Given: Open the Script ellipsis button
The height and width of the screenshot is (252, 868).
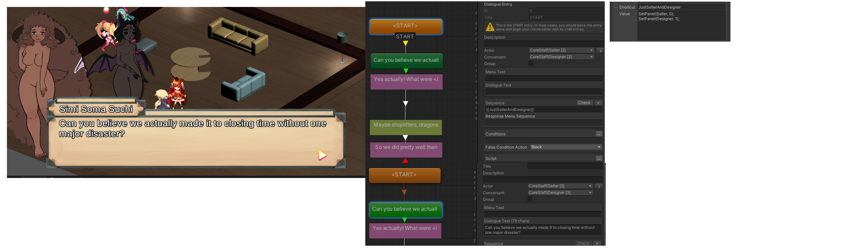Looking at the screenshot, I should (599, 159).
